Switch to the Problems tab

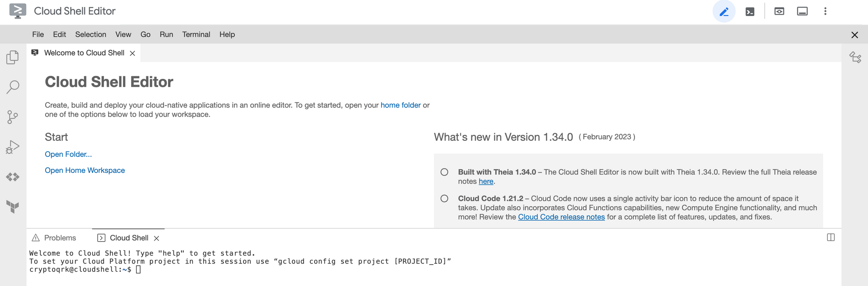(x=59, y=237)
